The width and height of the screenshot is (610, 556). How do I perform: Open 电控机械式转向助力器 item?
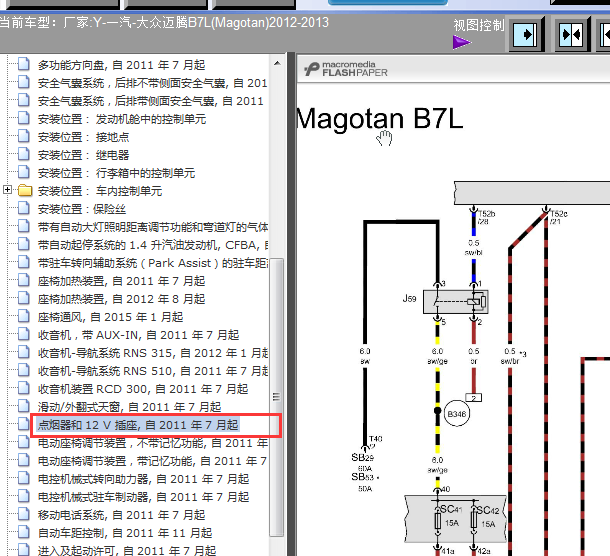pos(143,479)
